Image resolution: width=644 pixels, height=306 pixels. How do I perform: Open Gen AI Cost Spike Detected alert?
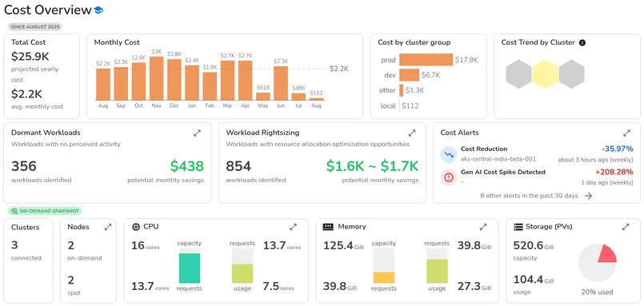[x=536, y=177]
